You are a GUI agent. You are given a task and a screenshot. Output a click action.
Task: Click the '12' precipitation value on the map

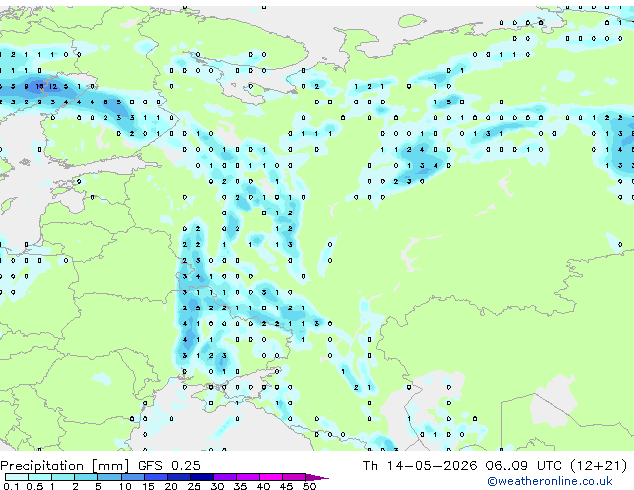tap(53, 86)
